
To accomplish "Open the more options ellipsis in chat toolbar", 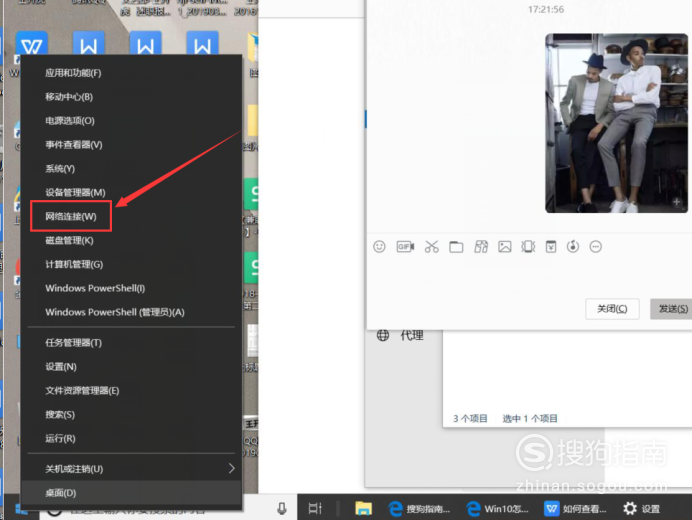I will click(595, 246).
